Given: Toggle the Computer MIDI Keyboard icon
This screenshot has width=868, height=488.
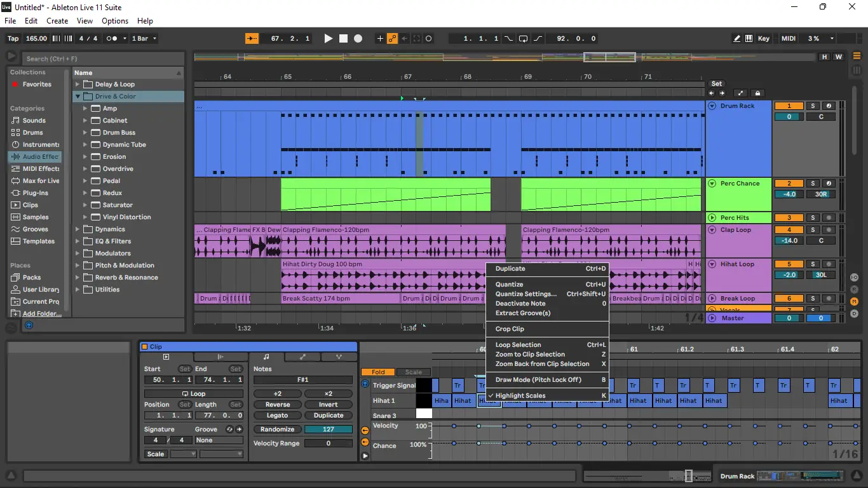Looking at the screenshot, I should tap(749, 39).
